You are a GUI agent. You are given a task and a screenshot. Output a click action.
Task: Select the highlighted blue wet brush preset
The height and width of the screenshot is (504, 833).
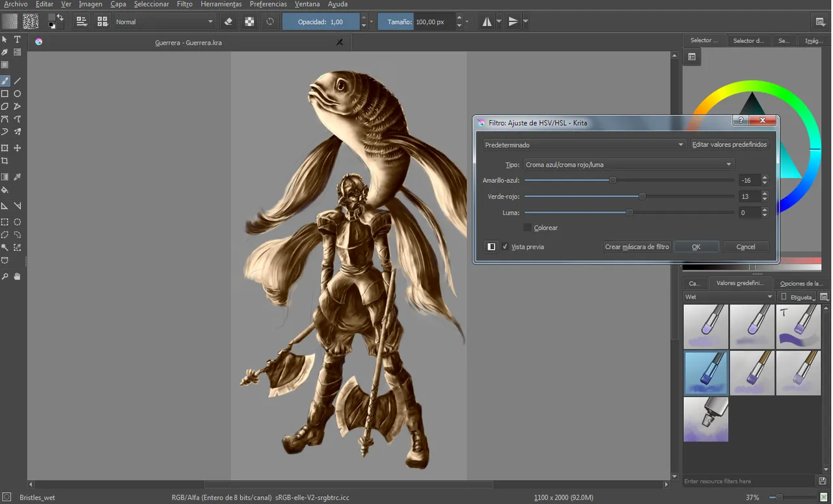coord(705,373)
